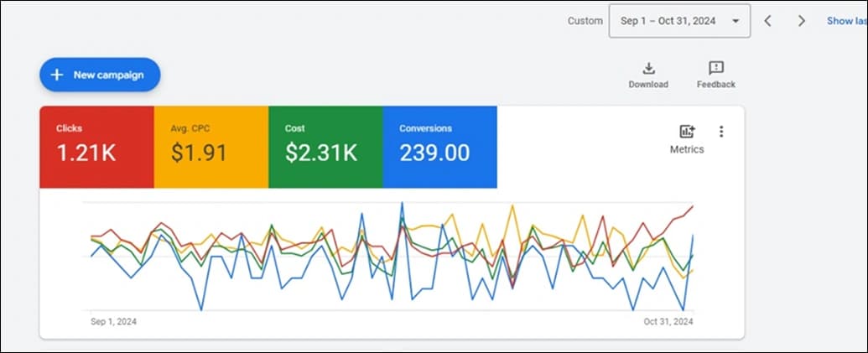This screenshot has width=868, height=353.
Task: Go to the next date period arrow
Action: pos(801,21)
